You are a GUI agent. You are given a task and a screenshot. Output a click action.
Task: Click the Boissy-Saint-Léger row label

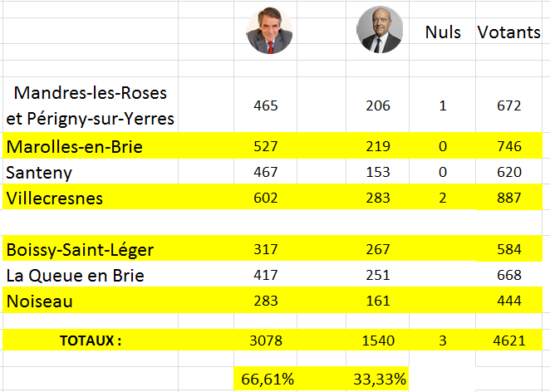point(80,249)
